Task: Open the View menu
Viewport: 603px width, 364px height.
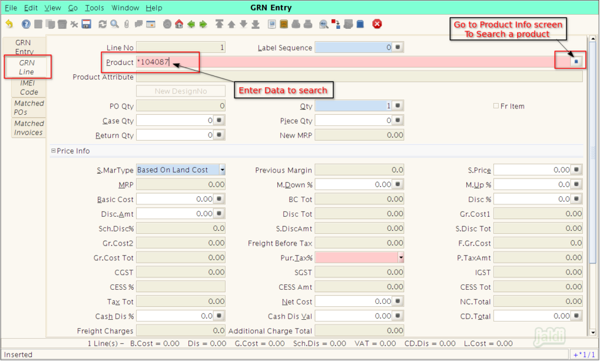Action: coord(52,8)
